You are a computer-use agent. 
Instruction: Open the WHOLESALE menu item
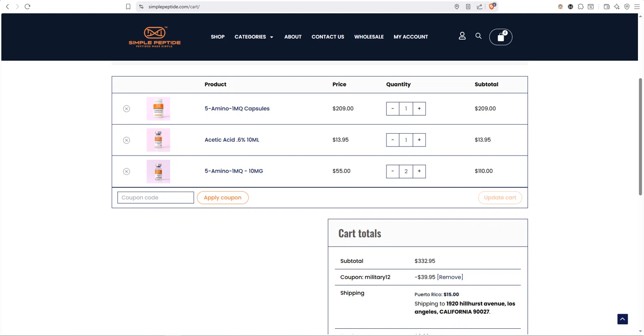click(x=369, y=37)
